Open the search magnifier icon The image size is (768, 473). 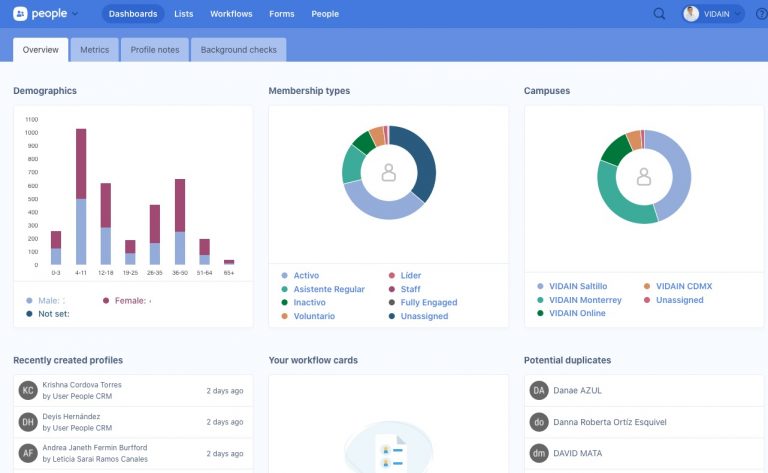(659, 14)
